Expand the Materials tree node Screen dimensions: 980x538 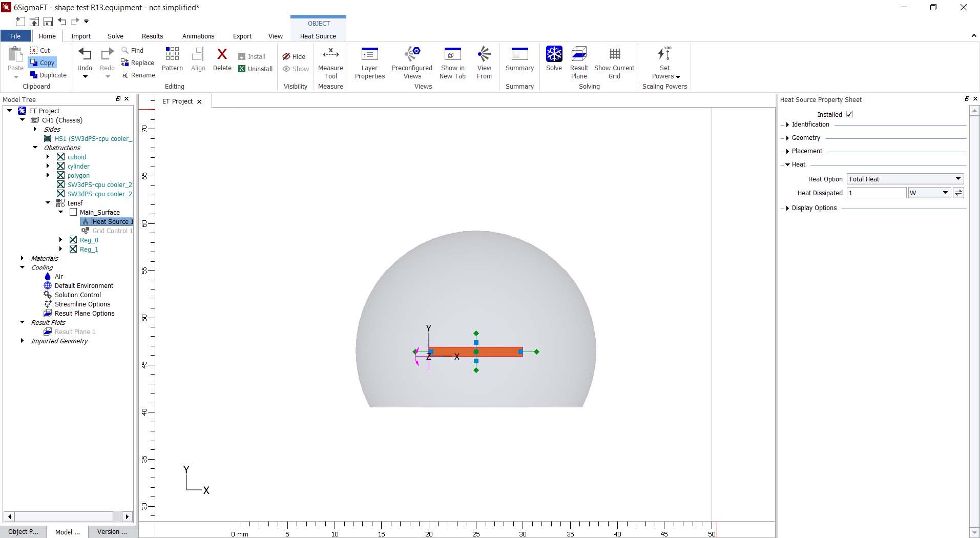22,258
